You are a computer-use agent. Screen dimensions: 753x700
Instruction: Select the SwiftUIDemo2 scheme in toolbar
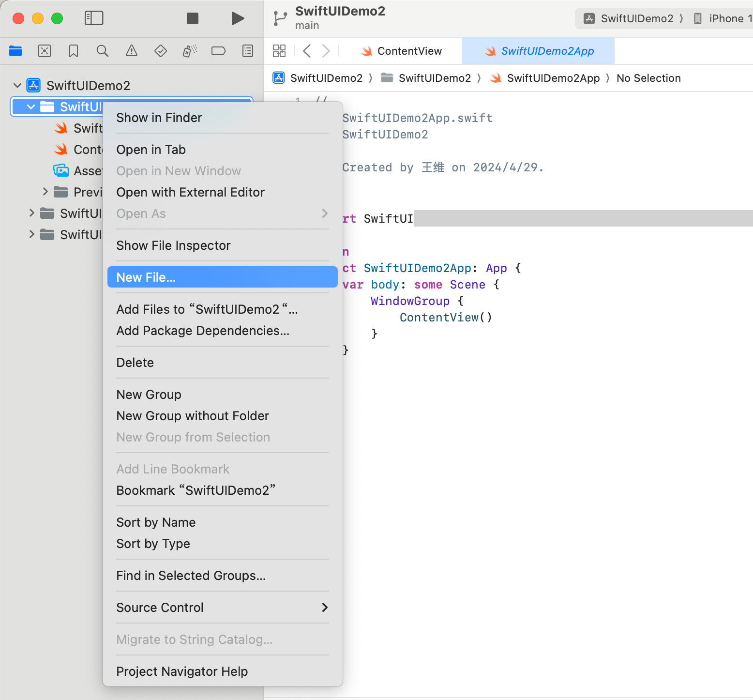click(x=628, y=18)
